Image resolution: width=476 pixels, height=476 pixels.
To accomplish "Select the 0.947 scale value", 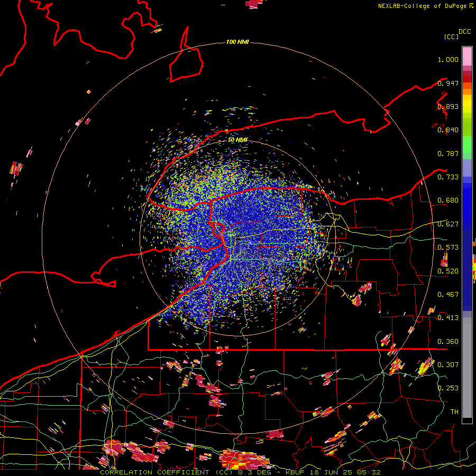I will coord(448,83).
